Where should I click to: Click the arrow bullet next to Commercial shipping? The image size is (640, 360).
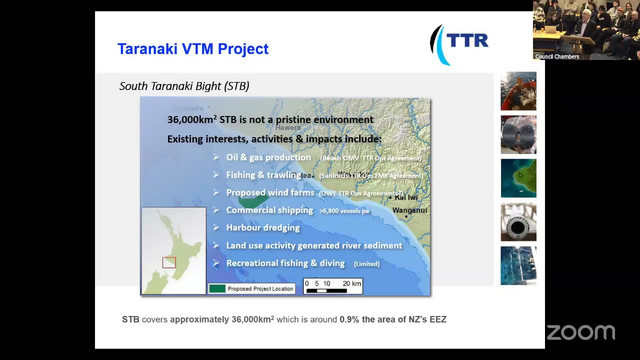(216, 210)
